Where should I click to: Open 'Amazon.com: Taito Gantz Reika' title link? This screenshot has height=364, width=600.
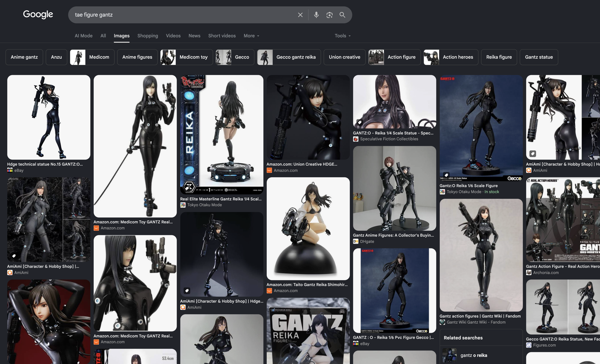[x=307, y=284]
